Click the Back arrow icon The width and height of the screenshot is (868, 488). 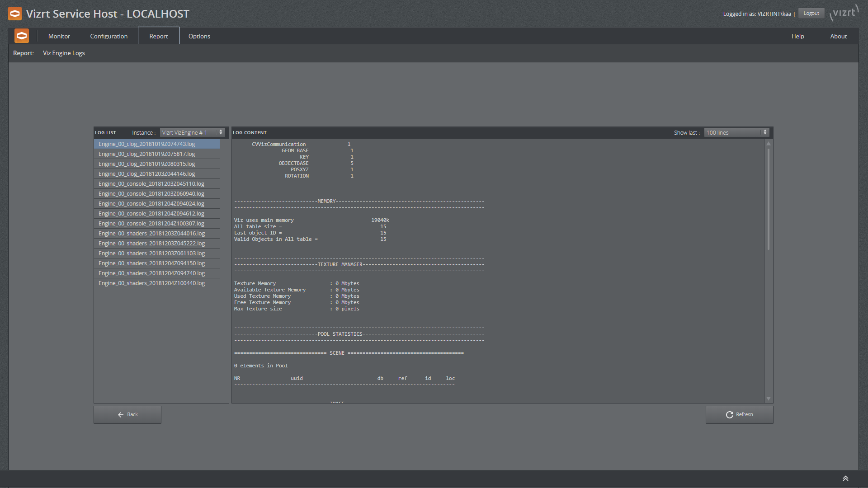(x=119, y=415)
